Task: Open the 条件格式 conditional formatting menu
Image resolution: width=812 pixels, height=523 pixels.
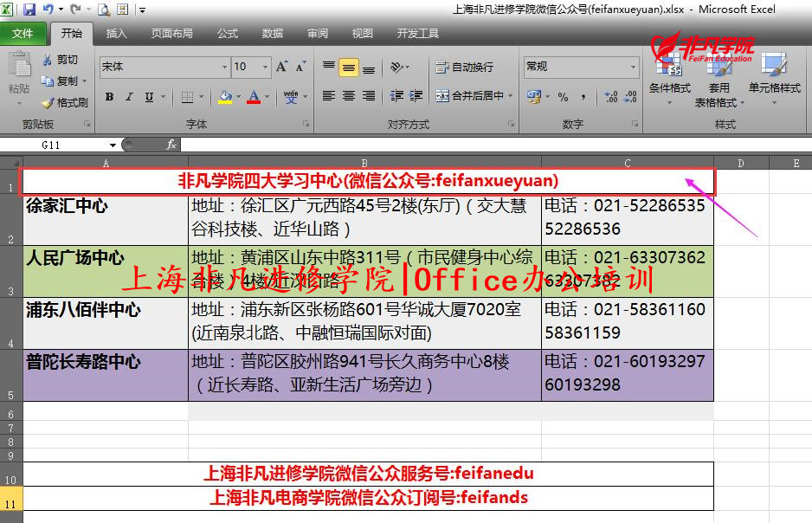Action: click(x=669, y=78)
